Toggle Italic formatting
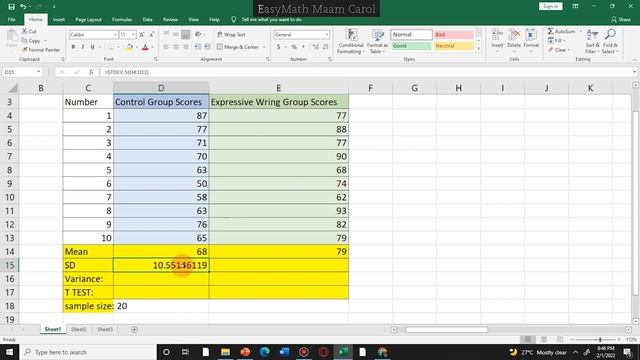 (x=83, y=47)
